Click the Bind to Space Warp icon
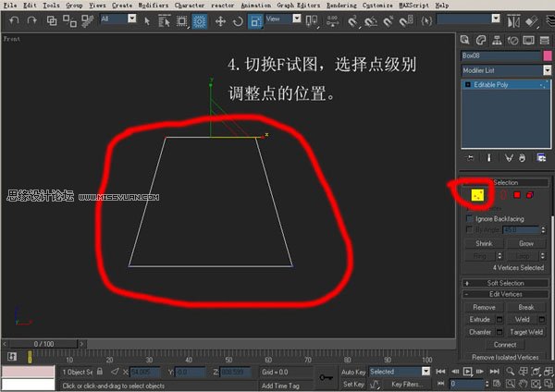Viewport: 555px width, 392px height. (88, 21)
